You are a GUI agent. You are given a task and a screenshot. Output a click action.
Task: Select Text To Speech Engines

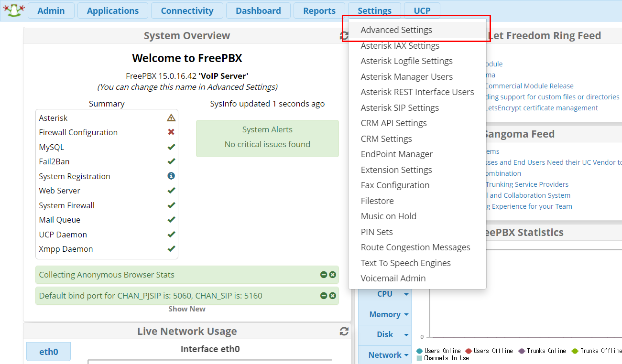pyautogui.click(x=417, y=263)
